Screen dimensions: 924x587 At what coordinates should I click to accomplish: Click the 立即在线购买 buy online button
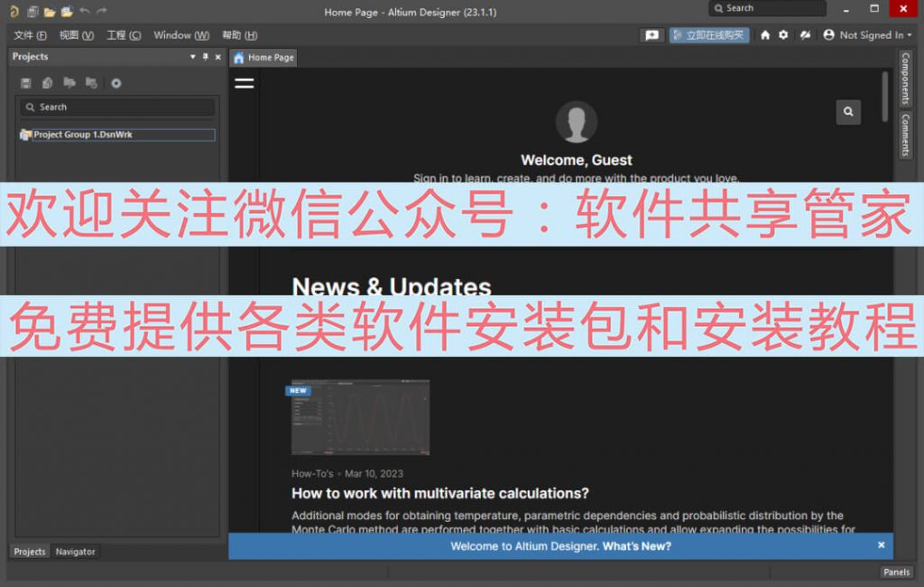tap(709, 35)
